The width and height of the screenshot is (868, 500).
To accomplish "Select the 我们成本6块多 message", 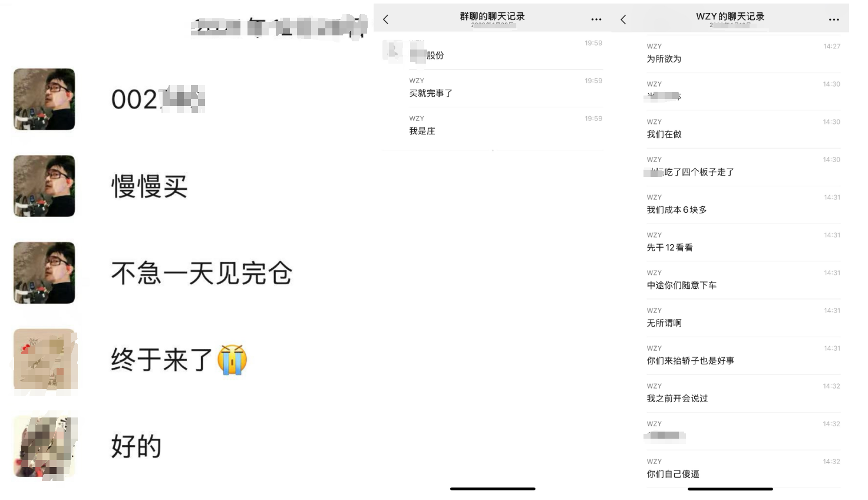I will [744, 205].
